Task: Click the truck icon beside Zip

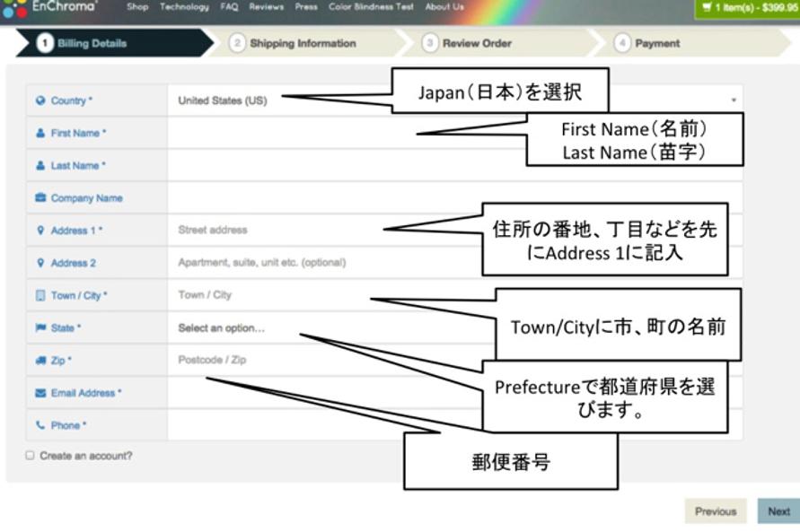Action: tap(40, 361)
